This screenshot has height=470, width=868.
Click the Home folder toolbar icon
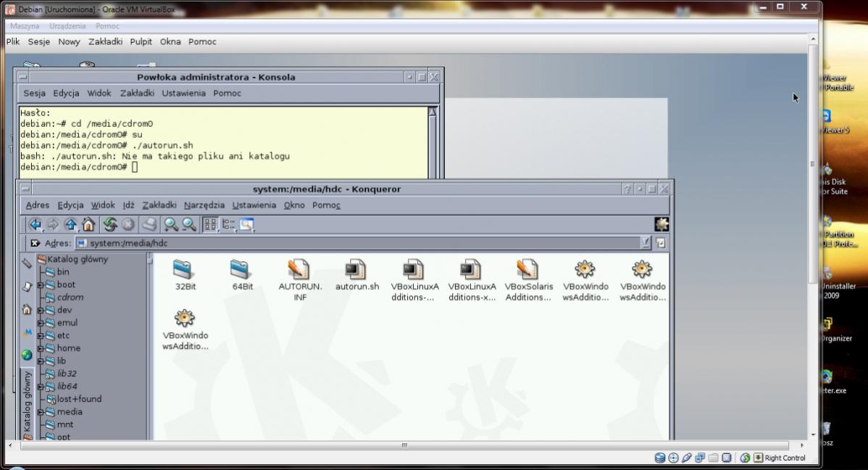88,225
